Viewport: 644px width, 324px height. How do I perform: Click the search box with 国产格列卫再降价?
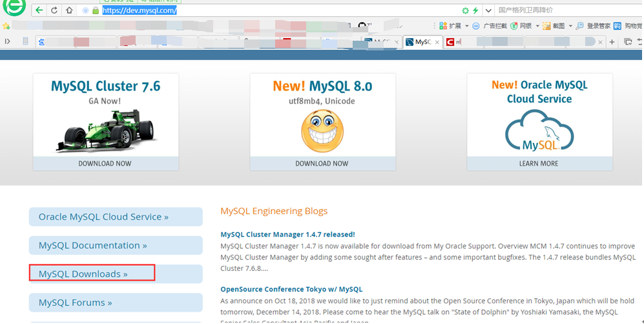pos(569,10)
